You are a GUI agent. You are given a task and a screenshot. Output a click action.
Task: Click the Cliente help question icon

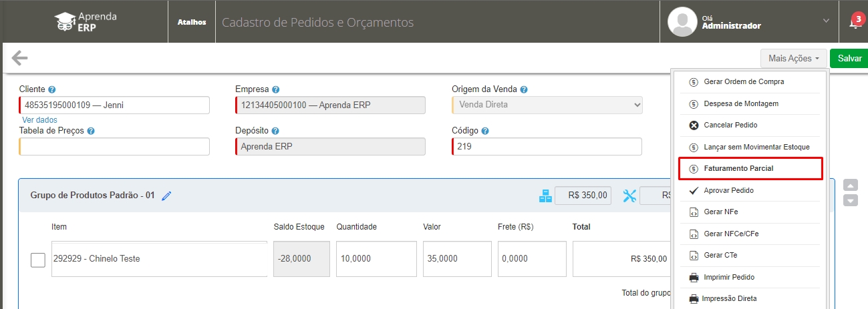point(52,89)
